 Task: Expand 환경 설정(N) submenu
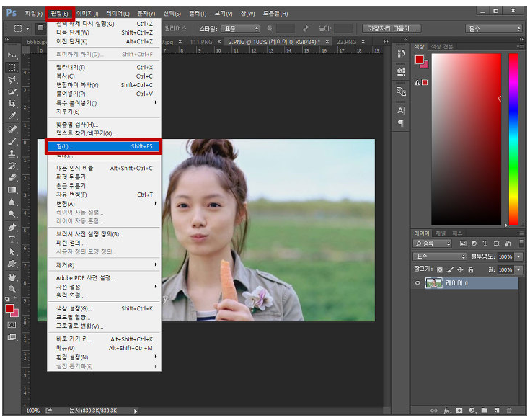point(104,357)
